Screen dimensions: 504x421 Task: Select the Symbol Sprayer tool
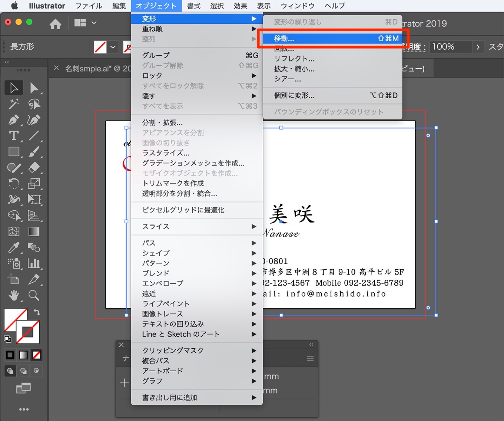click(x=14, y=263)
